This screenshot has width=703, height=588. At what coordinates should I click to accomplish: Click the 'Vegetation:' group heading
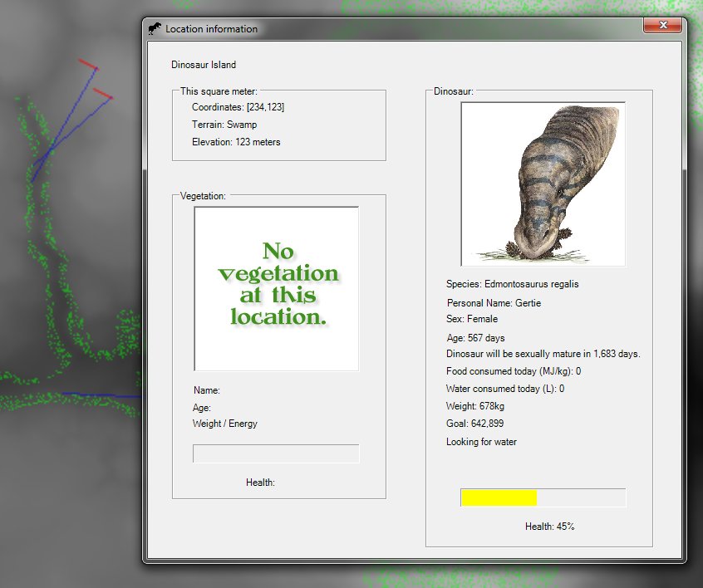pos(203,196)
